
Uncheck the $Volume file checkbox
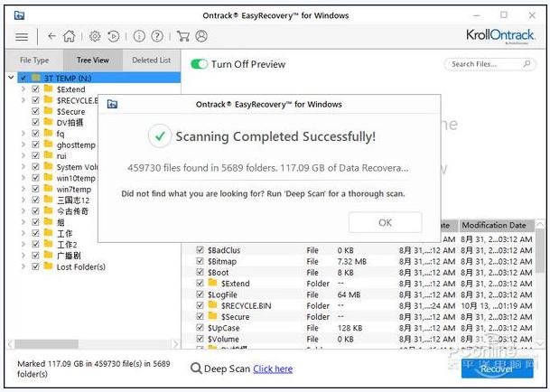pos(200,339)
